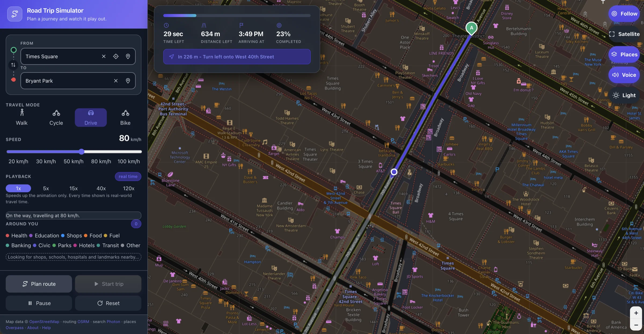Click the Around You count badge

coord(136,224)
